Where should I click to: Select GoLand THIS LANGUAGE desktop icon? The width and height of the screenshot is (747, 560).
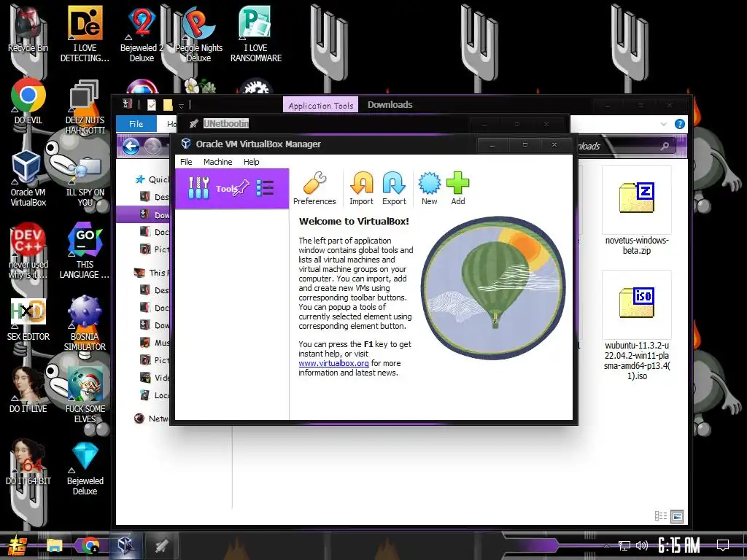[85, 251]
